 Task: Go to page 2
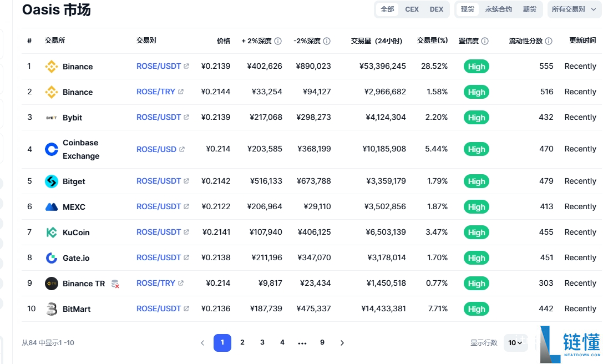[x=242, y=342]
